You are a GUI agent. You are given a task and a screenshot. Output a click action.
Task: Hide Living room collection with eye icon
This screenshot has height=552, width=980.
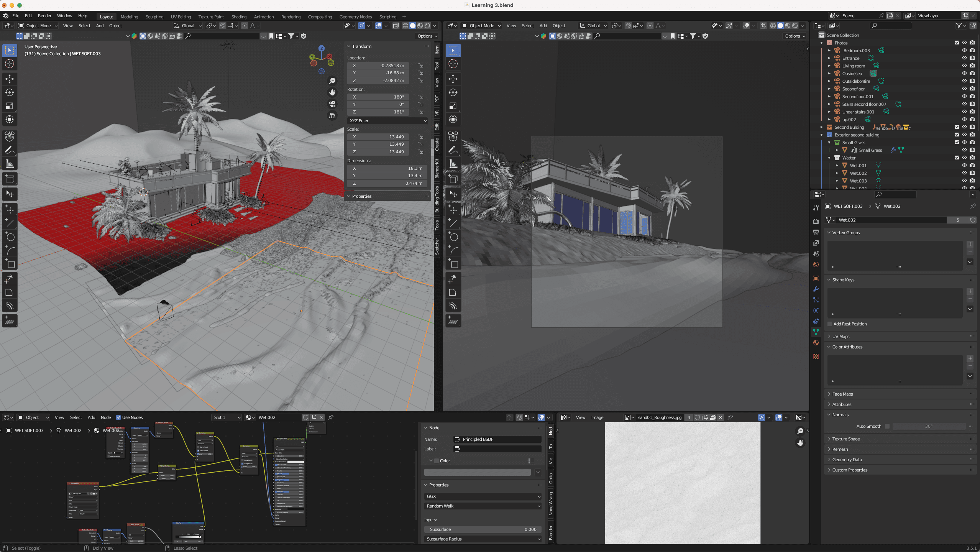pos(964,66)
